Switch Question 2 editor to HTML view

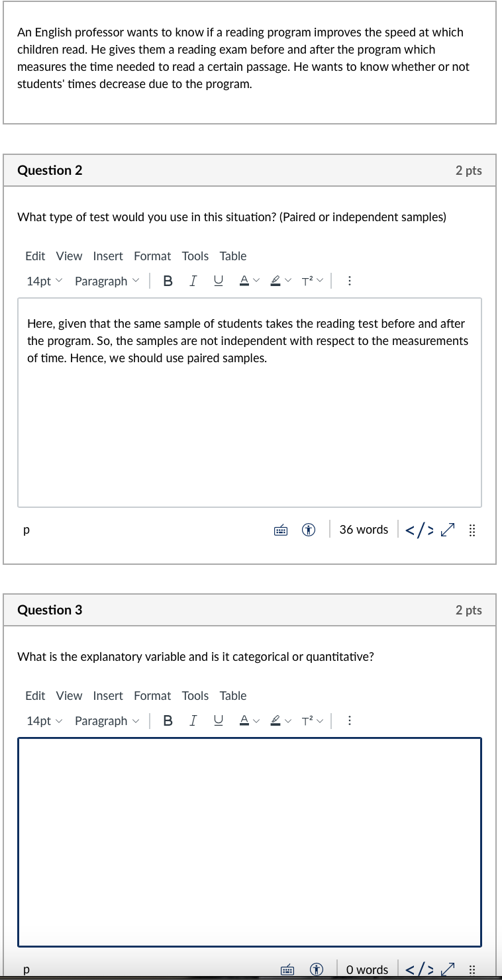pos(420,529)
